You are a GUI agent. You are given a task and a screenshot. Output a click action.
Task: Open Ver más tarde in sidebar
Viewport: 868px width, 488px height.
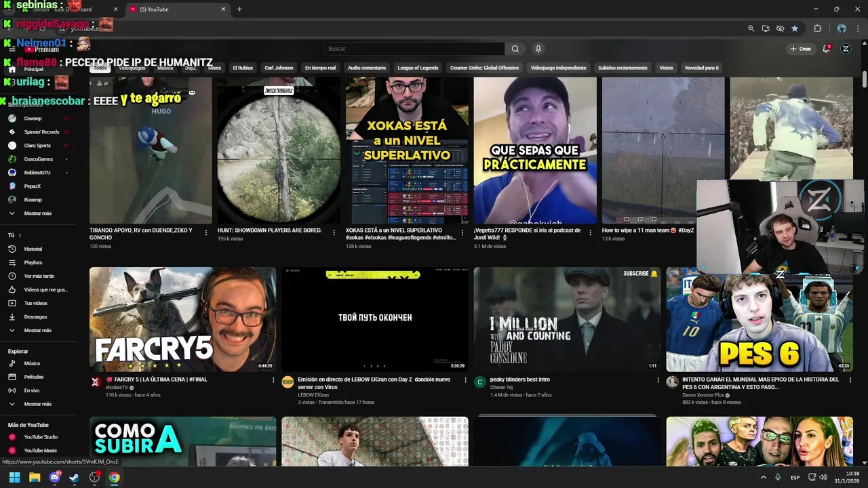click(x=39, y=276)
